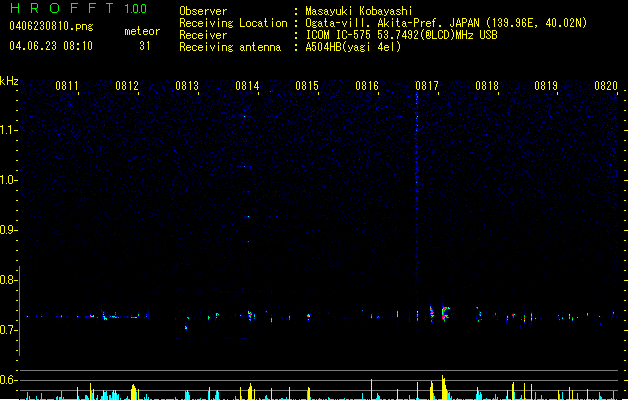Click the Observer label
This screenshot has width=629, height=400.
(x=203, y=11)
